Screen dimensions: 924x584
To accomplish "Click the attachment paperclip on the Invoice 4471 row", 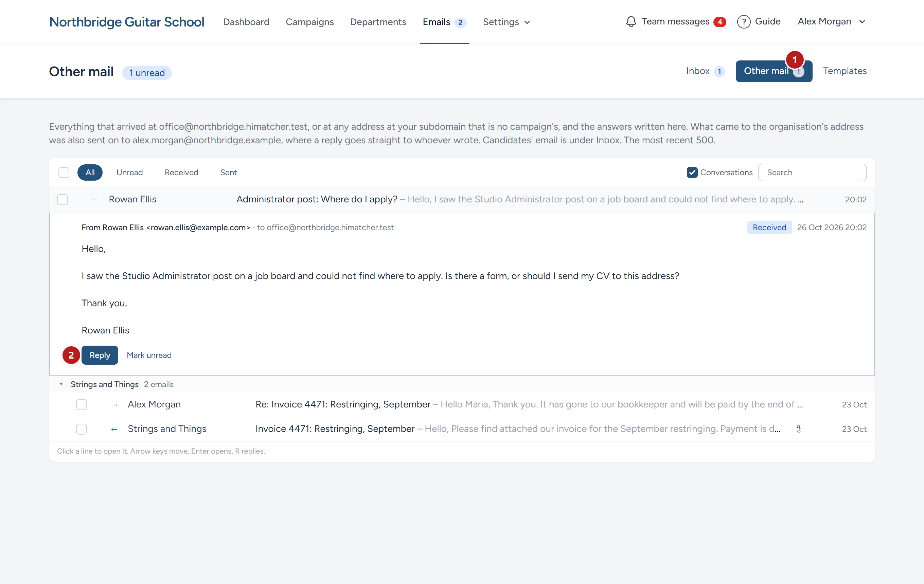I will pyautogui.click(x=799, y=429).
